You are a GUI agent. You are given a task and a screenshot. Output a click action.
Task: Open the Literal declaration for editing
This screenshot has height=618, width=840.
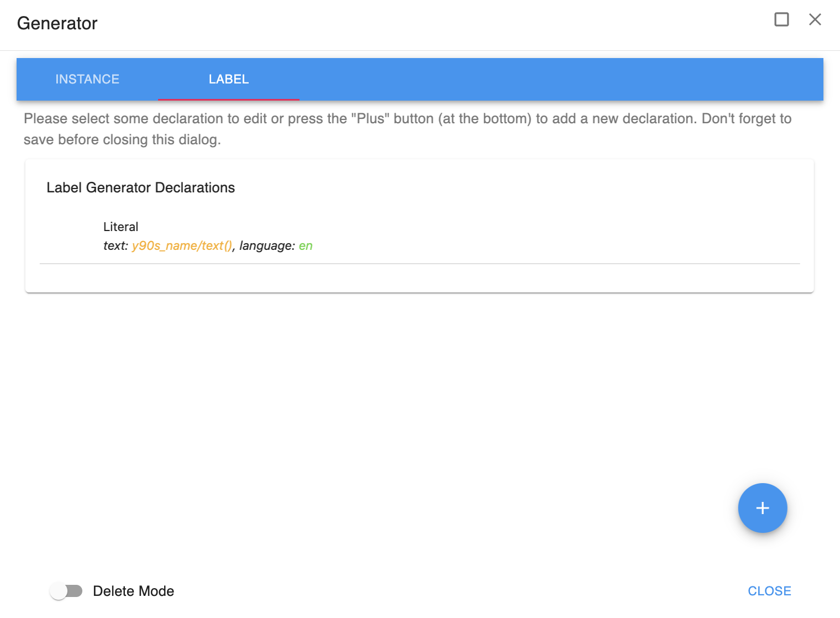[x=120, y=227]
